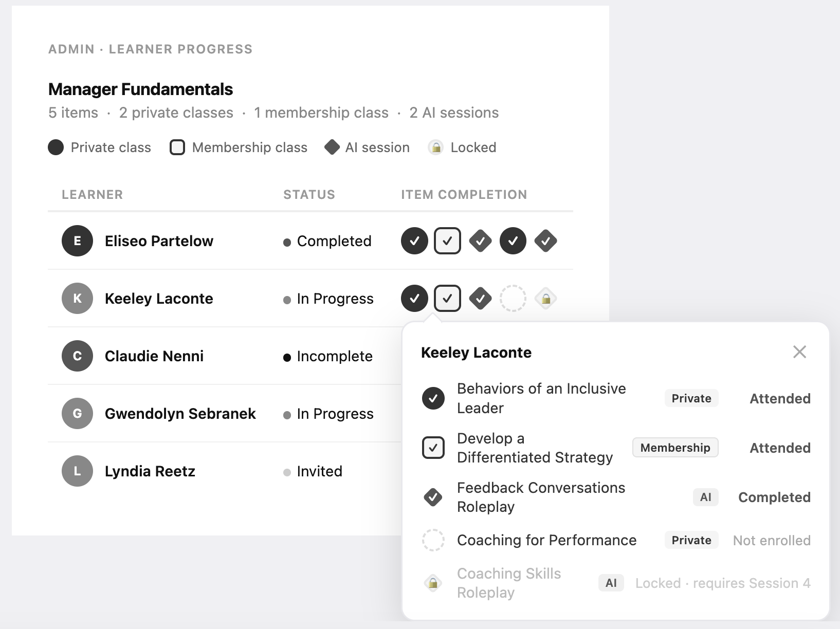Screen dimensions: 840x629
Task: Click Gwendolyn Sebranek's In Progress status
Action: click(x=328, y=414)
